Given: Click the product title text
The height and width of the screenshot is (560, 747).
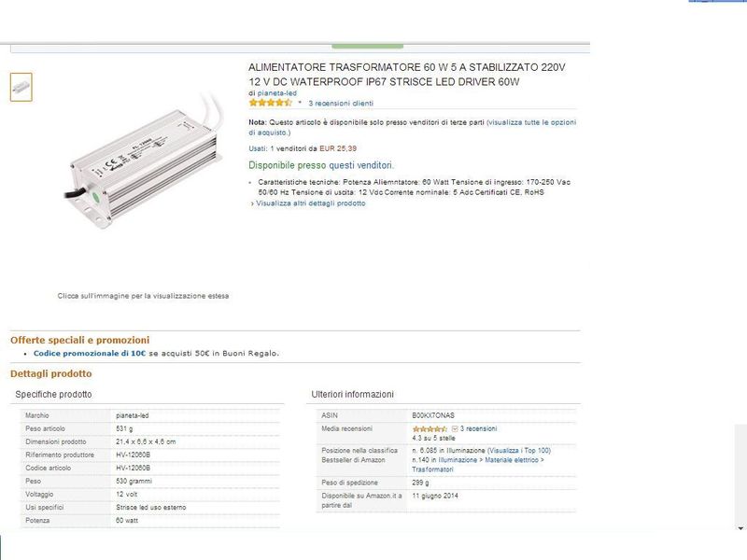Looking at the screenshot, I should 407,75.
